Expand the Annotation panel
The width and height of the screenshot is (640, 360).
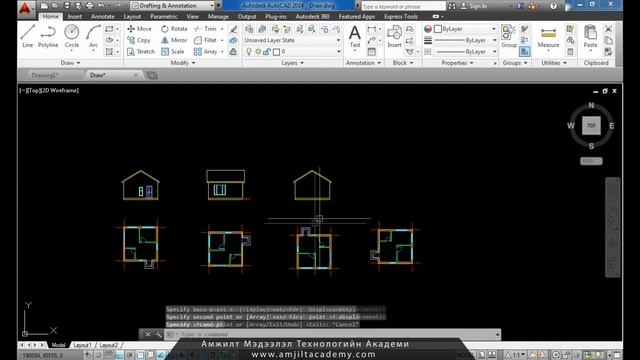click(x=363, y=63)
